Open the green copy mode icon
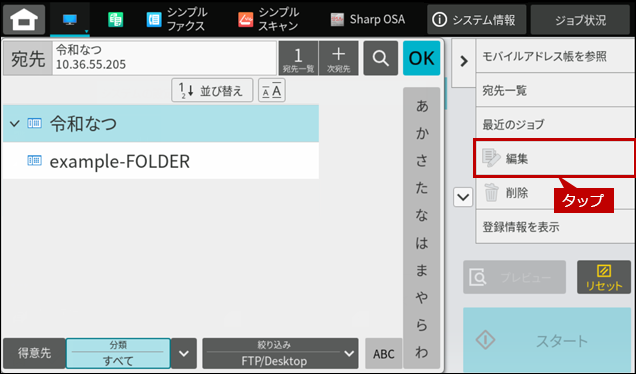This screenshot has height=374, width=636. click(116, 19)
